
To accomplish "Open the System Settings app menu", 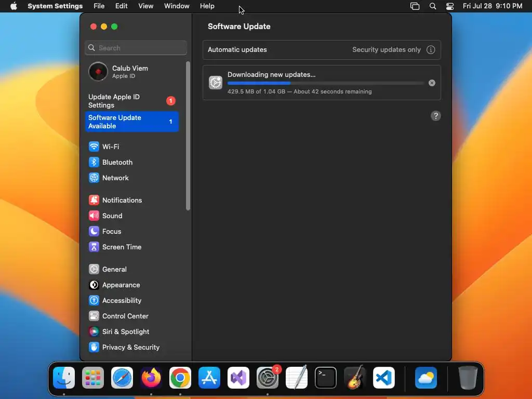I will 55,6.
